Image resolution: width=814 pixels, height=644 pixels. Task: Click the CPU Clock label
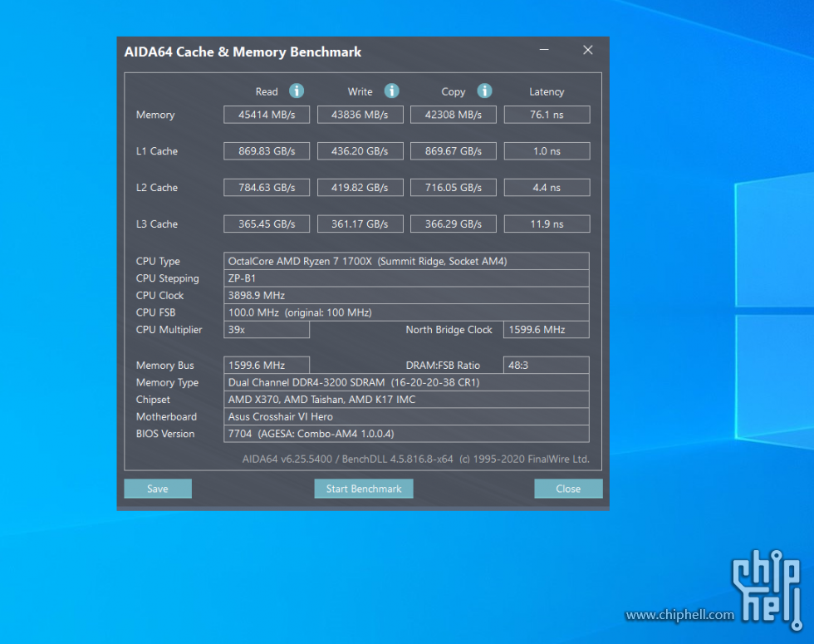(159, 296)
